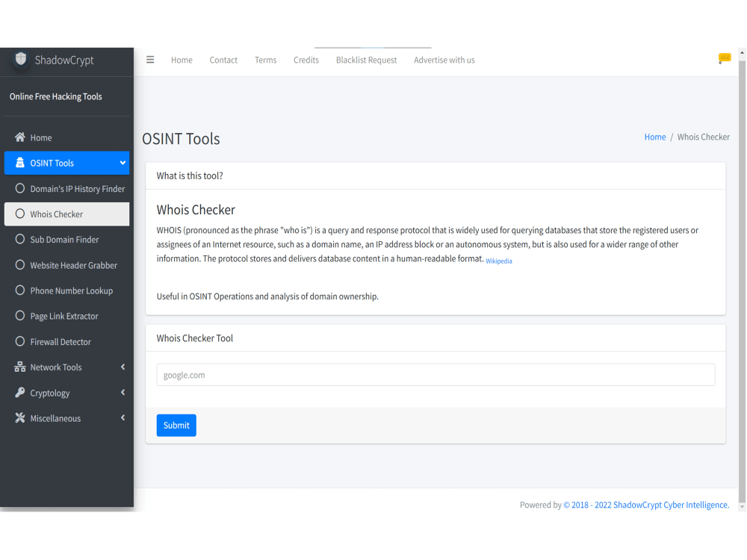Open Domain's IP History Finder tool
The height and width of the screenshot is (560, 747).
66,189
